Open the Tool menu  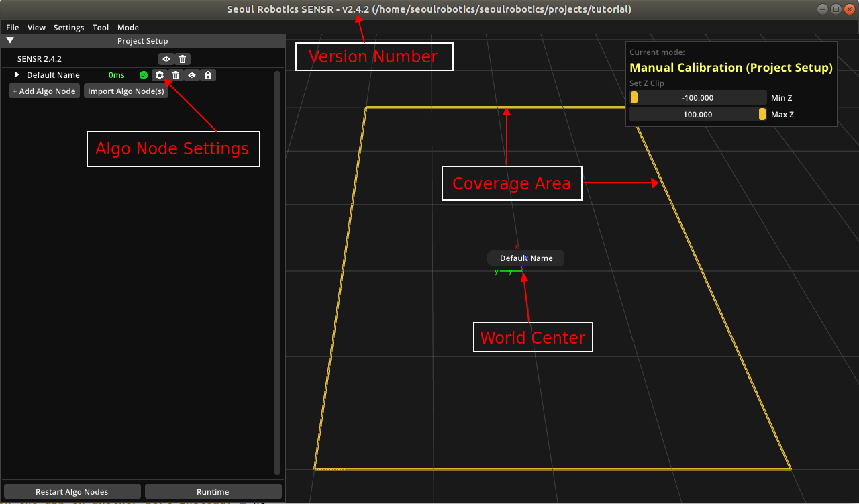pos(101,28)
